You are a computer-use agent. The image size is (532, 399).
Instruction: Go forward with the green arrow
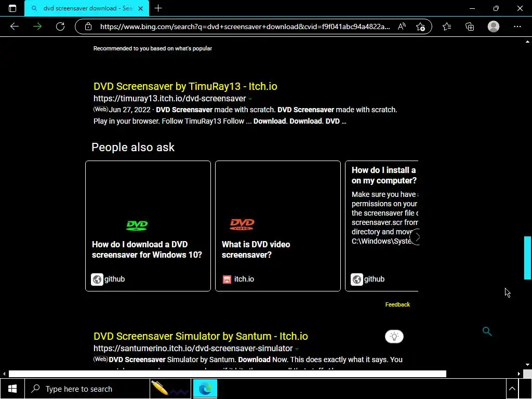(x=37, y=26)
